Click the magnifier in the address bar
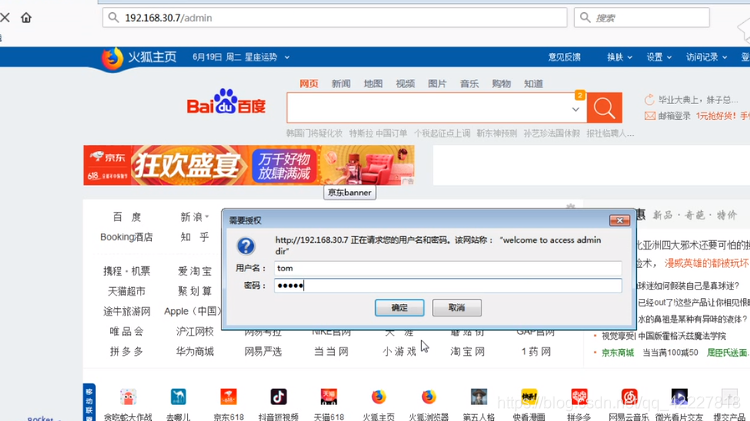The height and width of the screenshot is (421, 750). (x=113, y=18)
